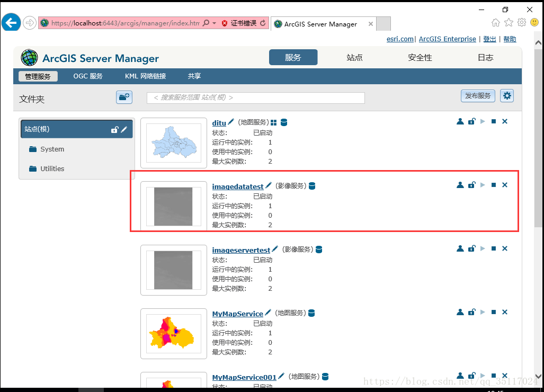Delete MyMapService with the X icon
The height and width of the screenshot is (392, 544).
point(505,312)
